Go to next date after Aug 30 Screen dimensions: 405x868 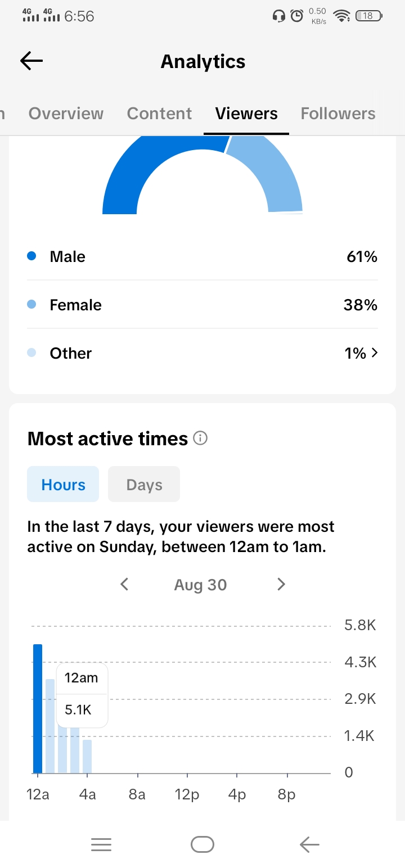281,584
